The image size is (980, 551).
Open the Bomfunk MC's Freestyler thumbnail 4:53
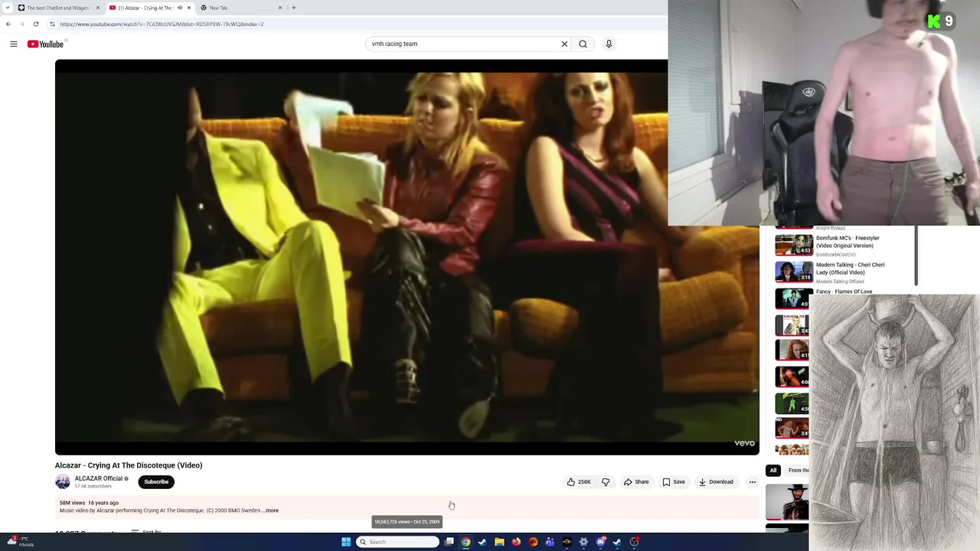coord(794,244)
